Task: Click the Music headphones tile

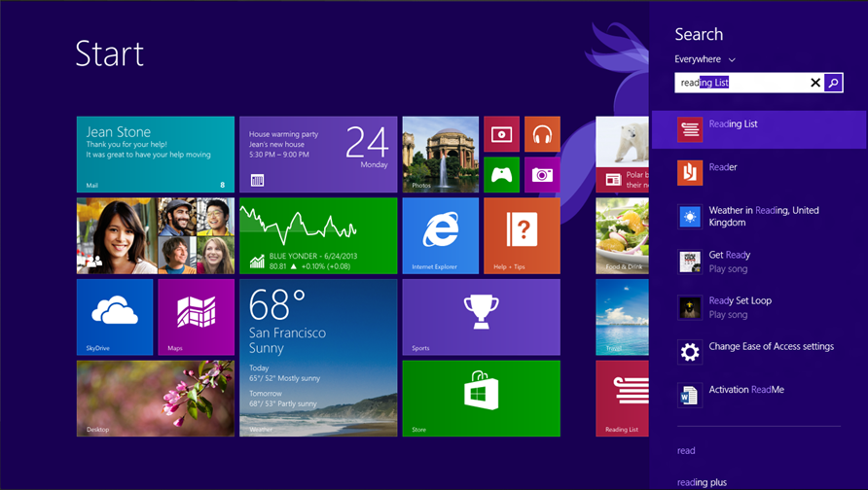Action: tap(542, 134)
